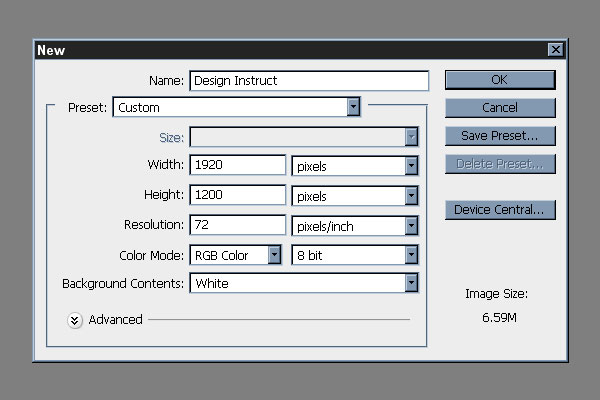Click the 6.59M image size value
Viewport: 600px width, 400px height.
pyautogui.click(x=499, y=318)
